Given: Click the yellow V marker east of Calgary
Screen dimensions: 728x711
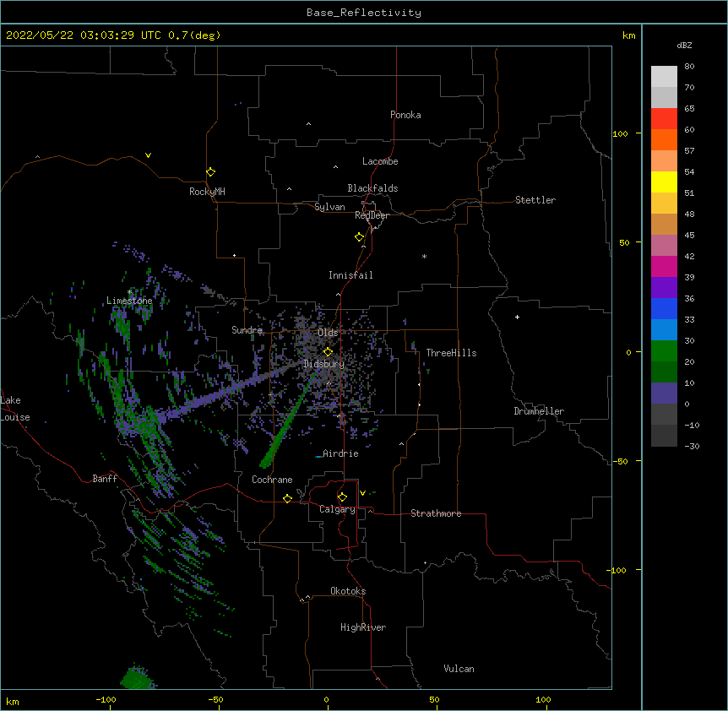Looking at the screenshot, I should pyautogui.click(x=362, y=493).
